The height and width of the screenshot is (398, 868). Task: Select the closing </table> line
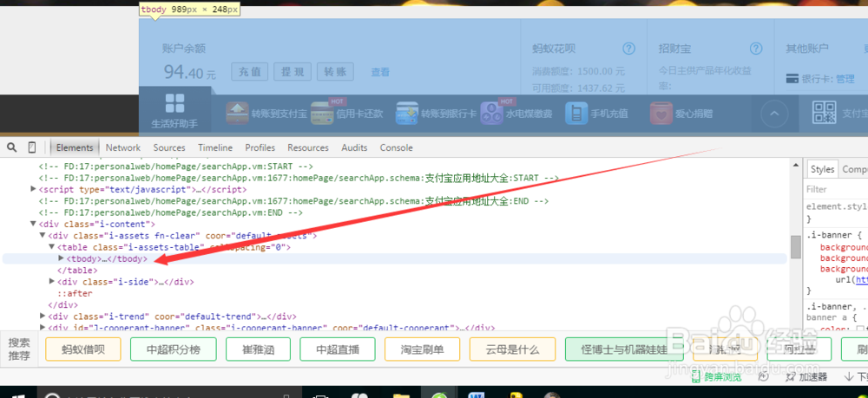pos(77,271)
